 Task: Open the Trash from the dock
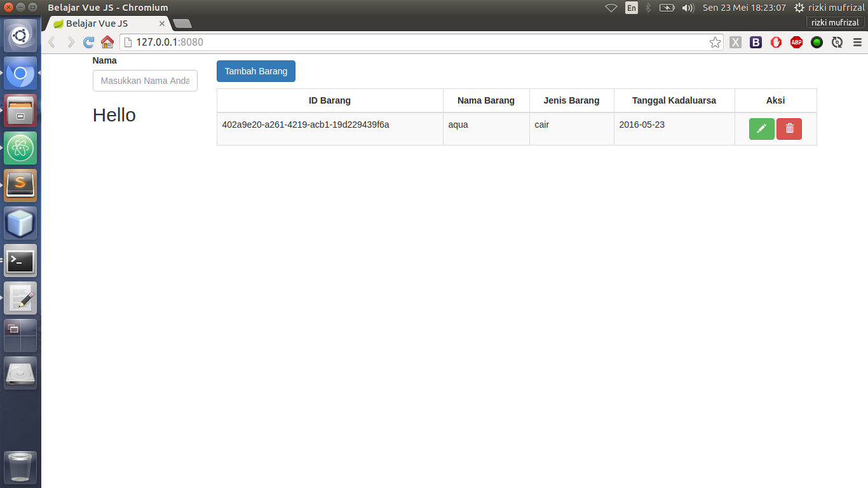click(x=20, y=467)
